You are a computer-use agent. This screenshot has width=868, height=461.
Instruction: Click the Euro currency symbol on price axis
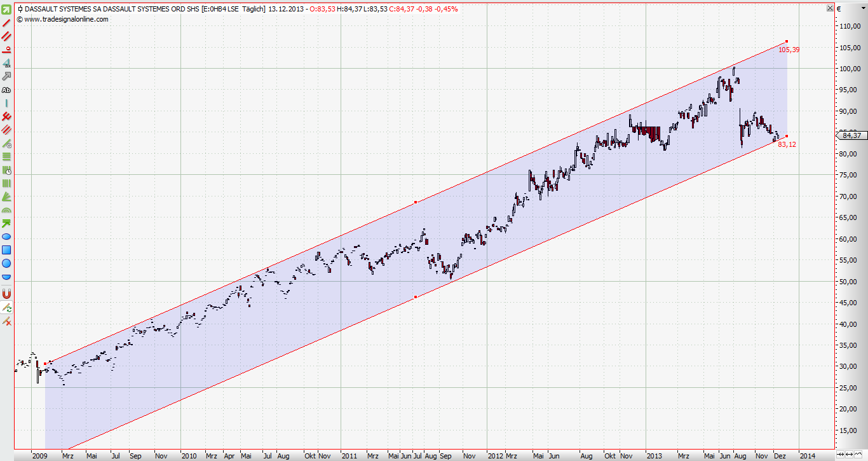point(839,9)
